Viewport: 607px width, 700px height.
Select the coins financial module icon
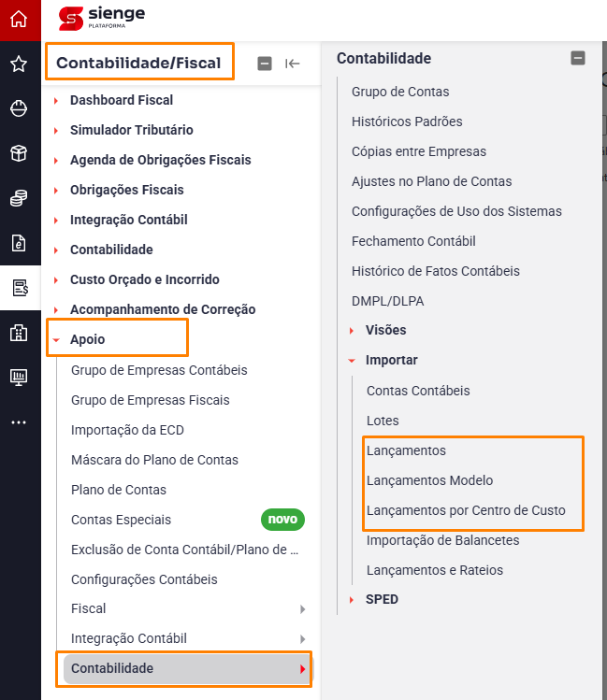point(19,198)
